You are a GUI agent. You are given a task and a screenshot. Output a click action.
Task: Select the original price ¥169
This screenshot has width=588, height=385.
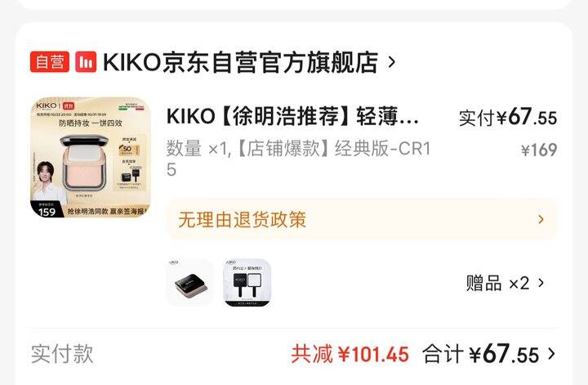539,150
